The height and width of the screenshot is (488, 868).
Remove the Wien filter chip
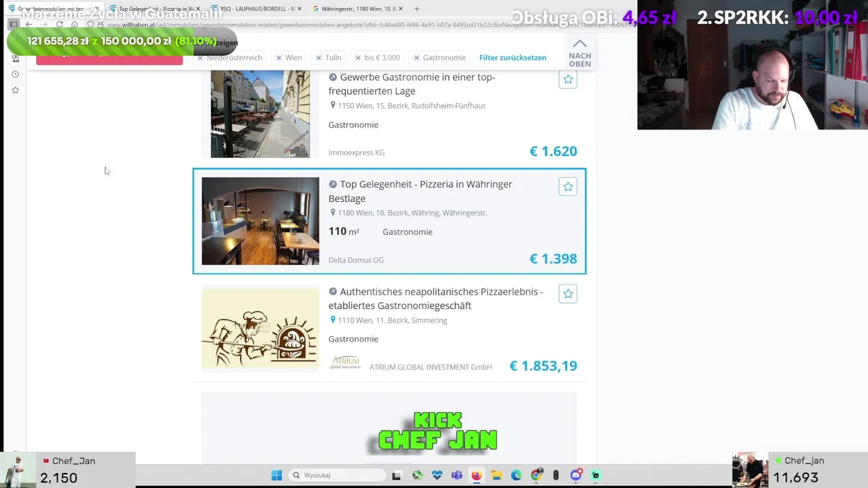[279, 58]
